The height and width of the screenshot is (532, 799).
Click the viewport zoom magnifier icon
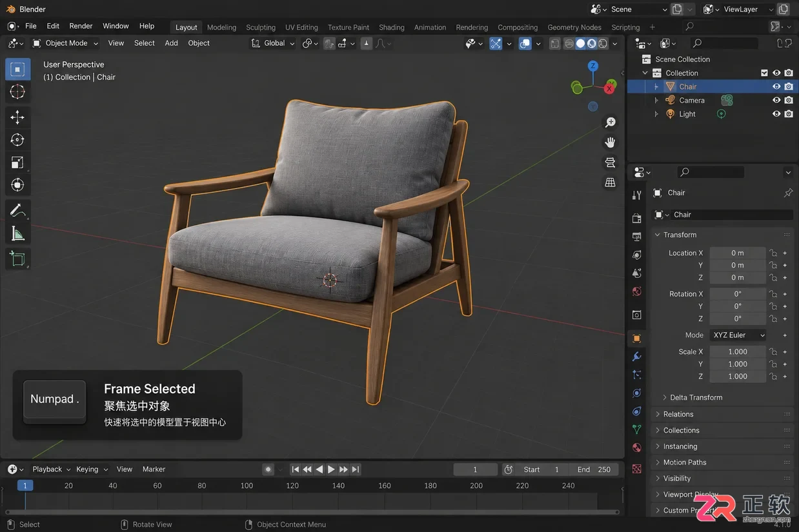[x=610, y=123]
